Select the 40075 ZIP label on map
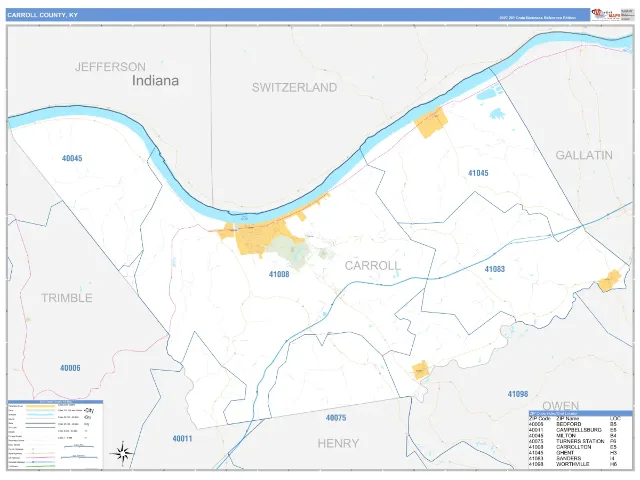640x480 pixels. (x=336, y=418)
